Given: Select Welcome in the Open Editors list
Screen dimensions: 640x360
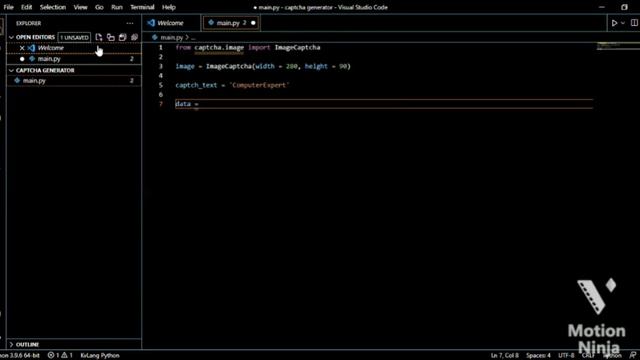Looking at the screenshot, I should pos(74,48).
